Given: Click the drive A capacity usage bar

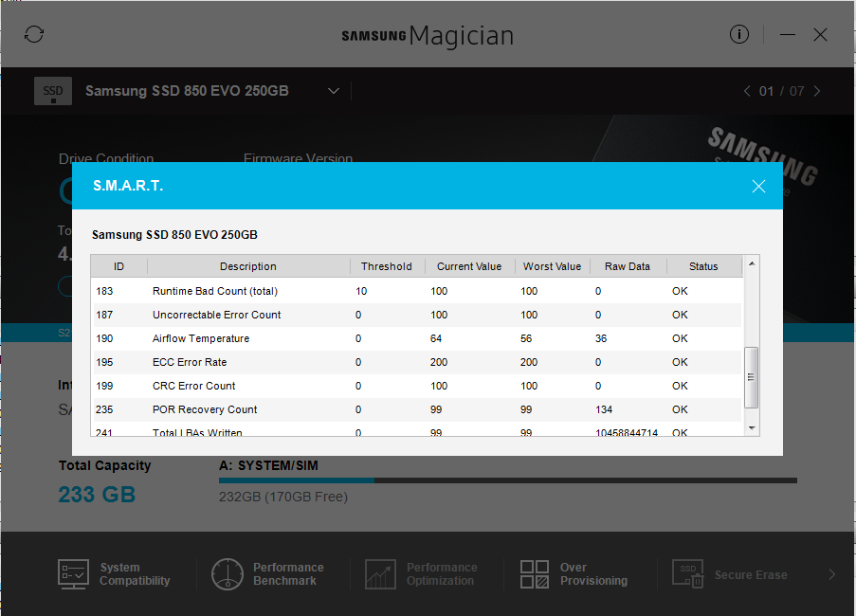Looking at the screenshot, I should 507,480.
